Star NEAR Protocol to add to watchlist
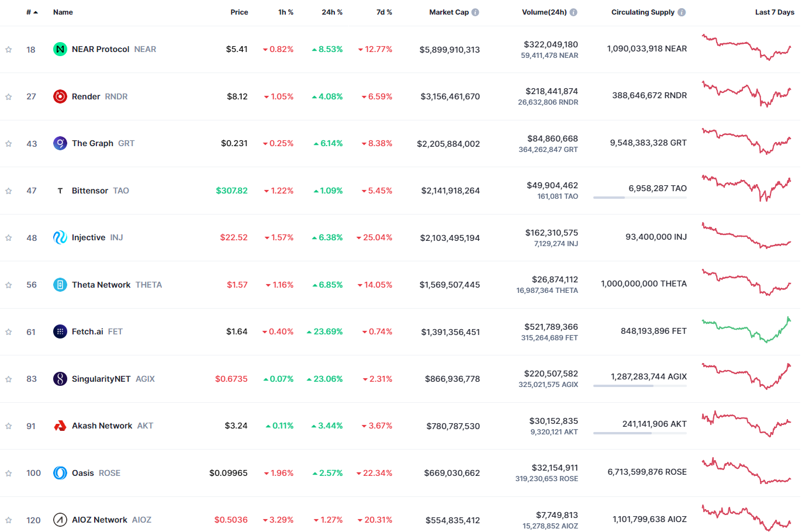This screenshot has height=532, width=802. [9, 50]
